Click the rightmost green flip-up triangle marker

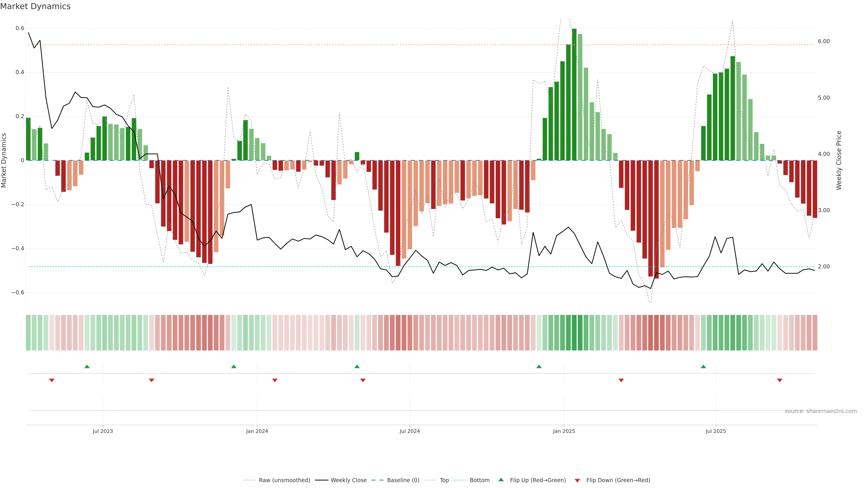point(703,366)
